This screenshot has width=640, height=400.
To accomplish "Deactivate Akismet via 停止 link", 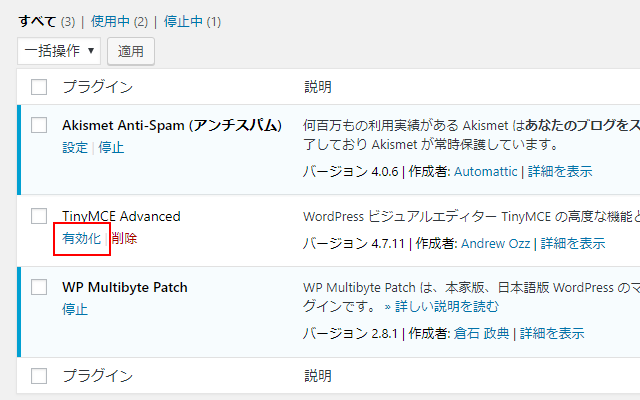I will [111, 147].
